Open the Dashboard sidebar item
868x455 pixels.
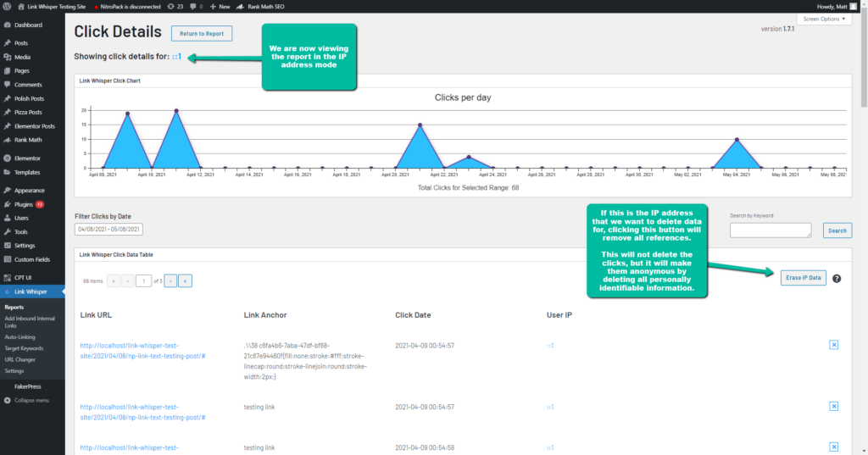[x=28, y=25]
